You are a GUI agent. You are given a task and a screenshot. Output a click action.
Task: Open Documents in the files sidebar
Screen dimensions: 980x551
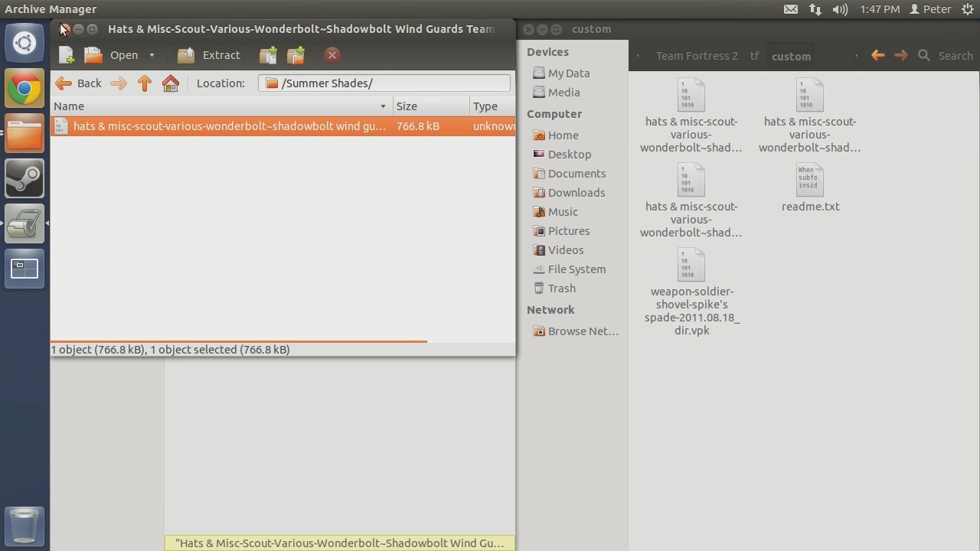tap(569, 174)
